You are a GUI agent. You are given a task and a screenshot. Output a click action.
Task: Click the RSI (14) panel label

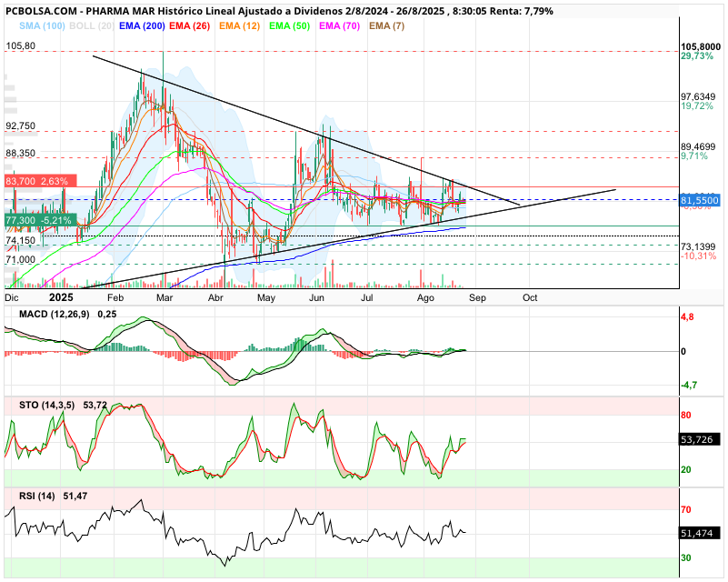(36, 497)
